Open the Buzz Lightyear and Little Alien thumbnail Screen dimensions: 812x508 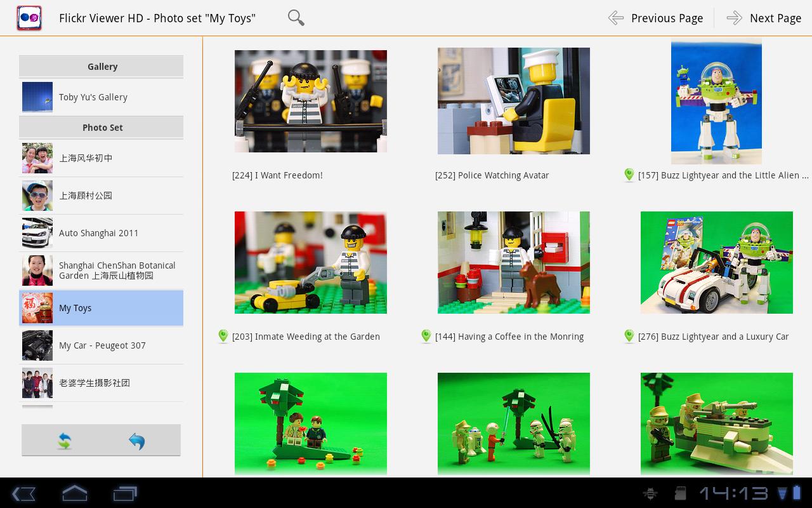pyautogui.click(x=716, y=101)
